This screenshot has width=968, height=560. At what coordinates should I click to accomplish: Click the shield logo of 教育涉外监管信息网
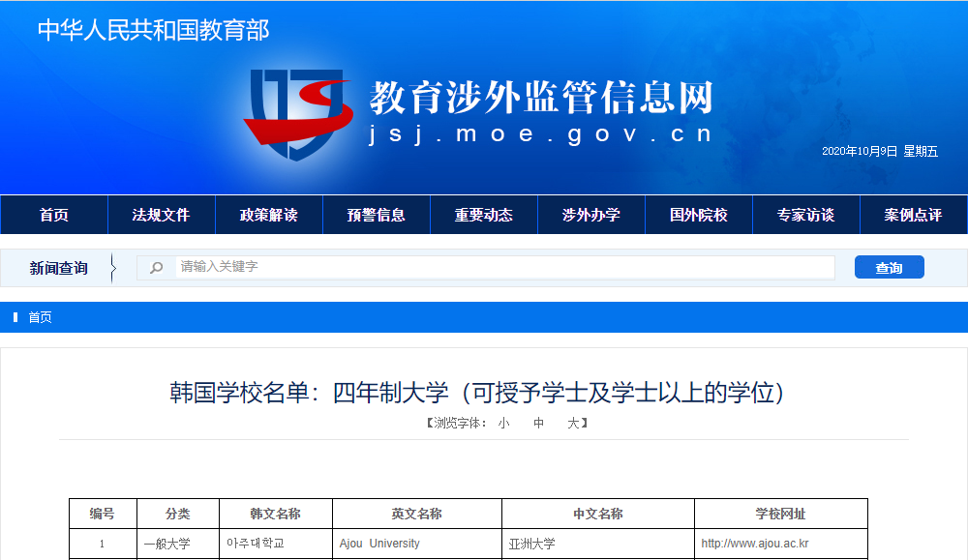click(296, 113)
